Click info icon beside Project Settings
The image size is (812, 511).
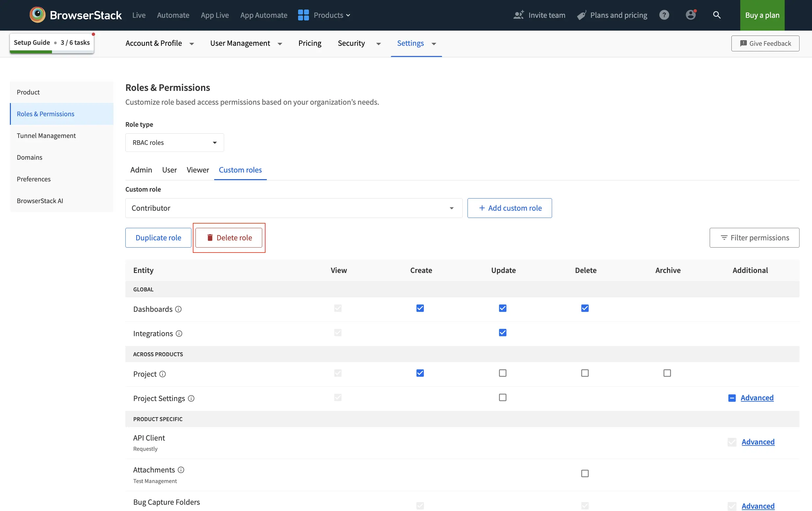191,398
